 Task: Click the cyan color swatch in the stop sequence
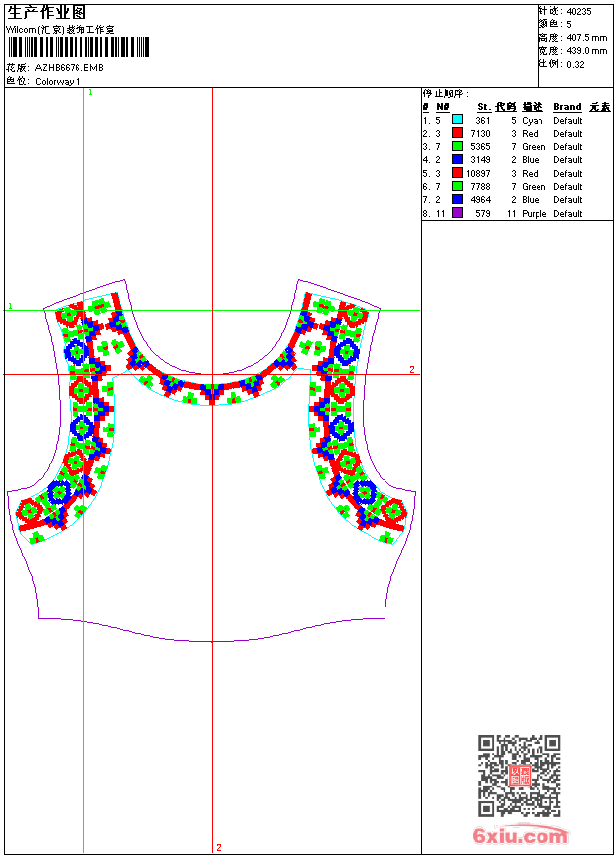coord(457,120)
